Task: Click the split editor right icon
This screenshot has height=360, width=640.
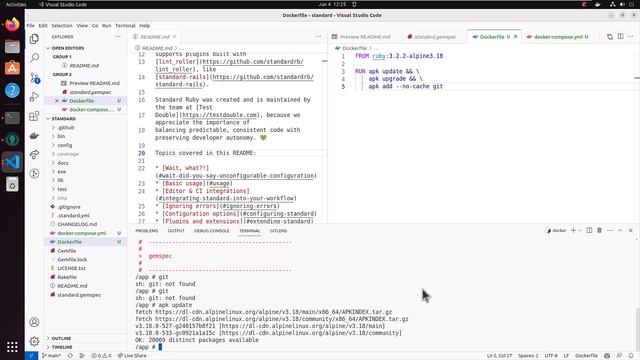Action: click(620, 37)
